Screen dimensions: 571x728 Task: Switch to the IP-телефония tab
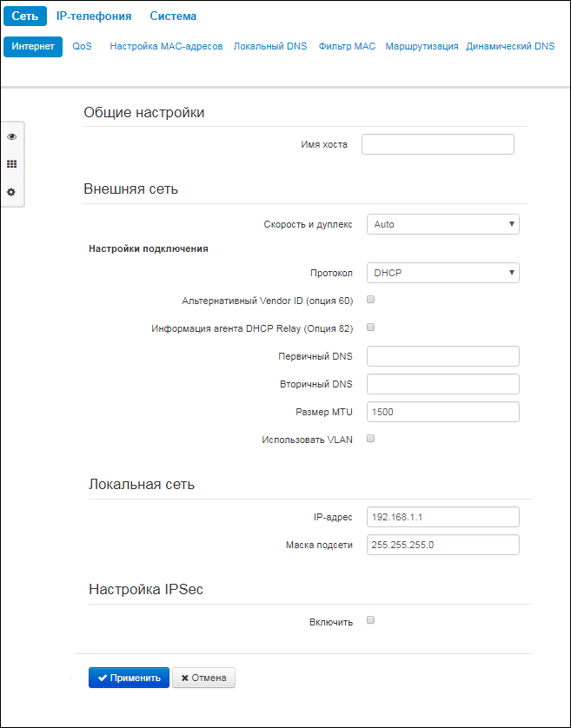coord(94,17)
